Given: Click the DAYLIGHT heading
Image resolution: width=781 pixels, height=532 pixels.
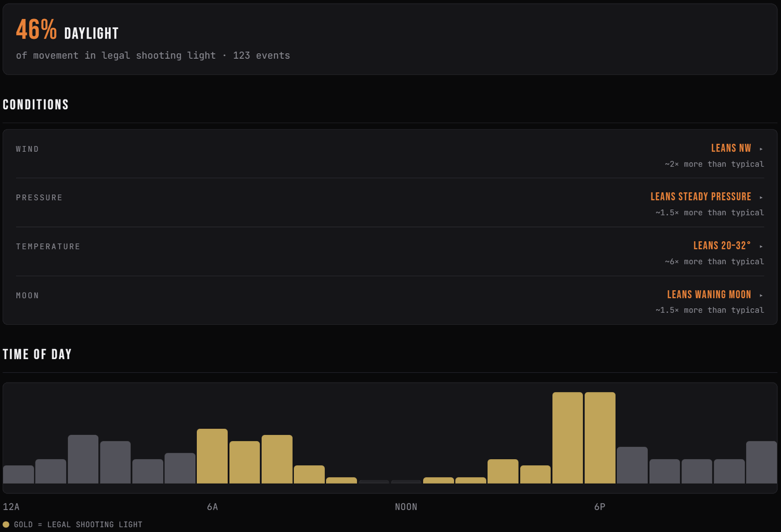Looking at the screenshot, I should (91, 34).
